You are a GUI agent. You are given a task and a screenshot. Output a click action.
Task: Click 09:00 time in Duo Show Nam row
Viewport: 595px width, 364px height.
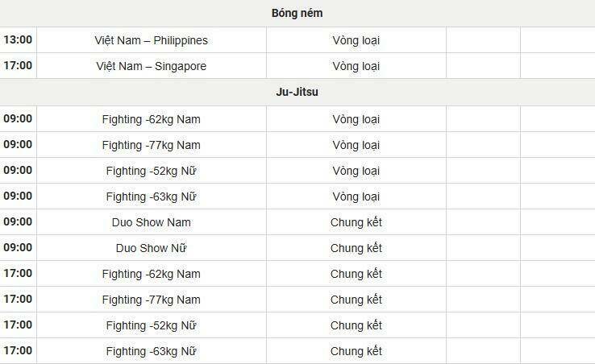[18, 222]
